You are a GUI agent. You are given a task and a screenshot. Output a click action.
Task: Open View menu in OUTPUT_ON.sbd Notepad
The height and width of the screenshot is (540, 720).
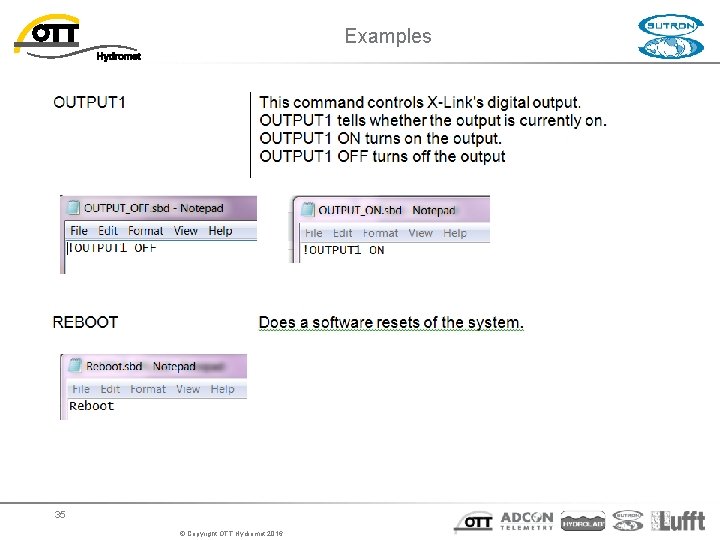point(421,233)
